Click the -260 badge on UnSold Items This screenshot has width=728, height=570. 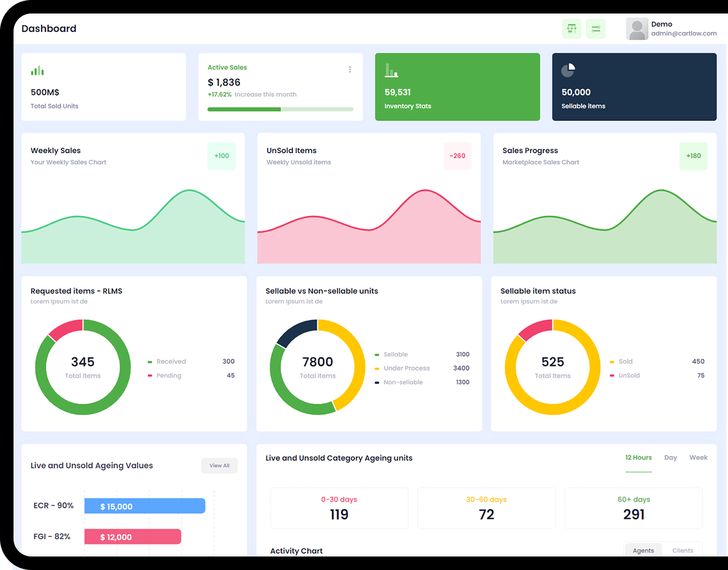point(458,156)
